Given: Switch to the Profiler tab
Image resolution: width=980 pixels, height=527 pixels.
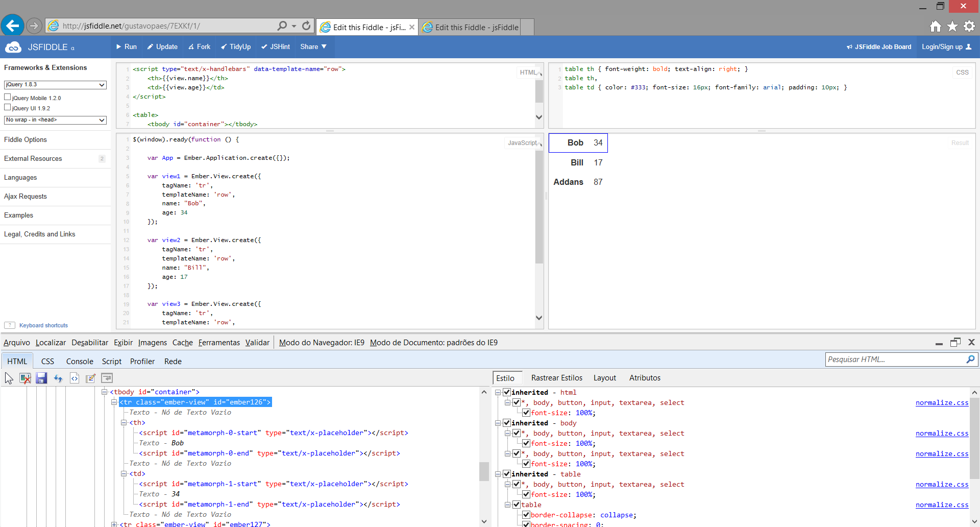Looking at the screenshot, I should click(x=142, y=361).
